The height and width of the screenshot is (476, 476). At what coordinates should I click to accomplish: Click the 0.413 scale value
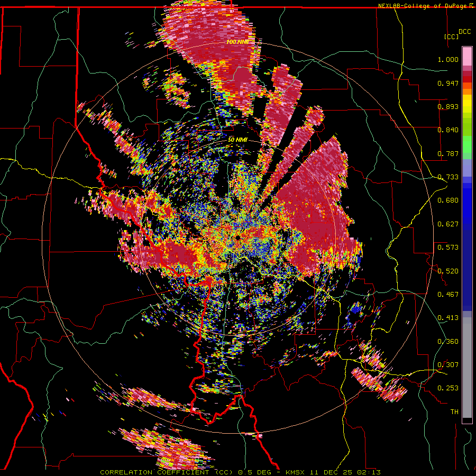coord(448,318)
